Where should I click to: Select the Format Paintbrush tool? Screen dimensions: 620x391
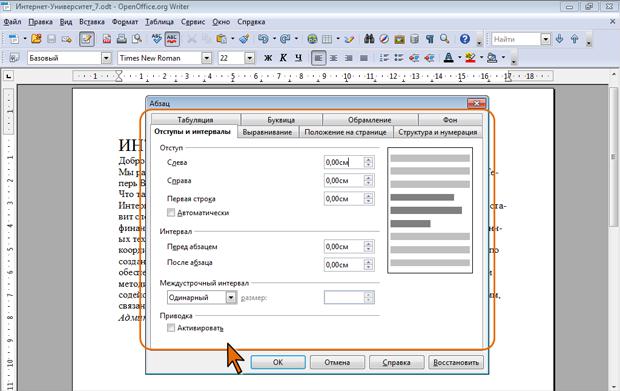pyautogui.click(x=244, y=39)
